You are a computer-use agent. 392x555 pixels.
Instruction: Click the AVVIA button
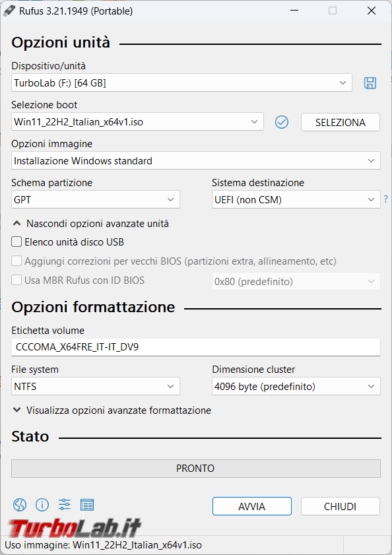252,506
